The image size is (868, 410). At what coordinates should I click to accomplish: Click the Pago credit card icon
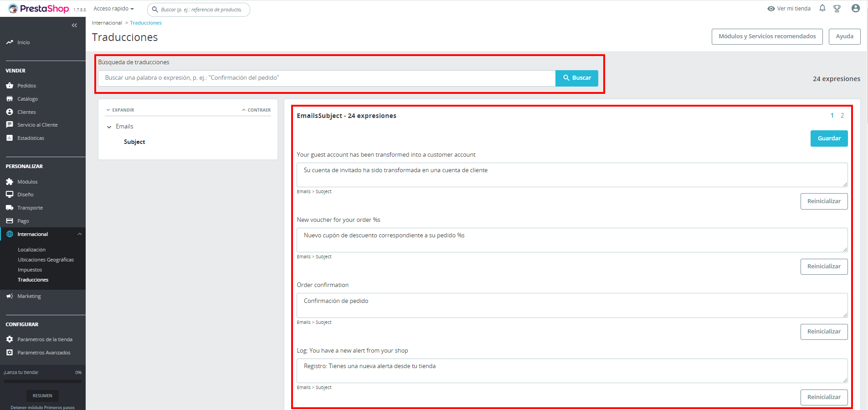[10, 221]
